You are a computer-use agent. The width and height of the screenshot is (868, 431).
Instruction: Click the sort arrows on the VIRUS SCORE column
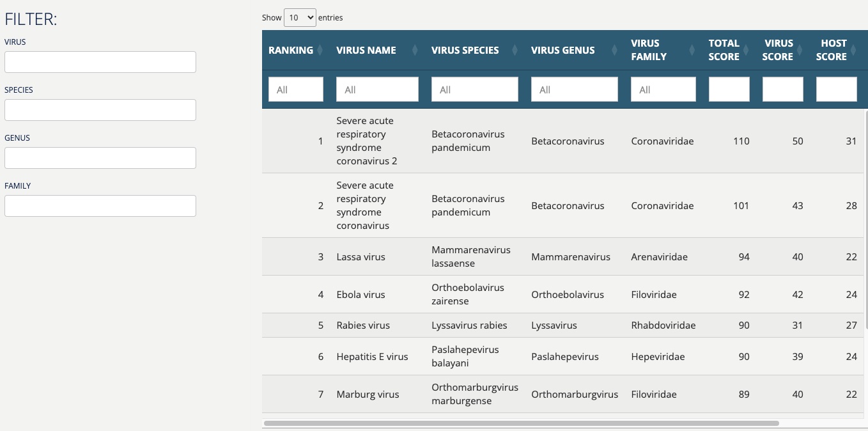799,49
